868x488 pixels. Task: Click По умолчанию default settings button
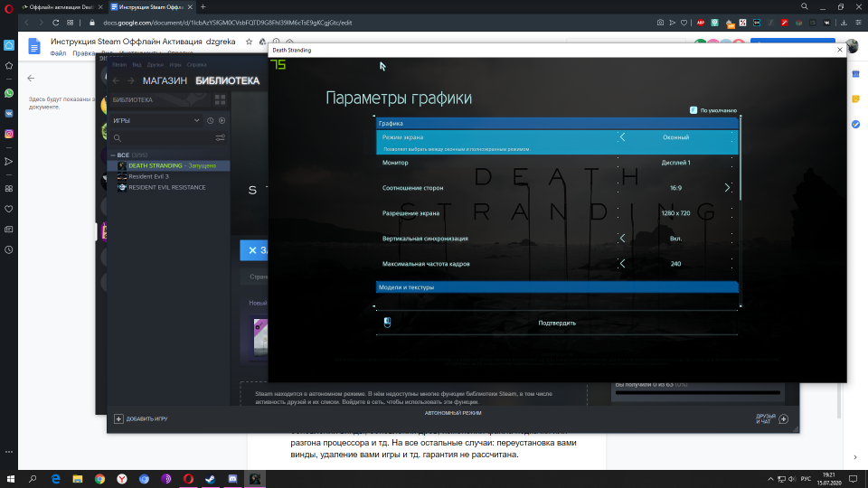713,110
